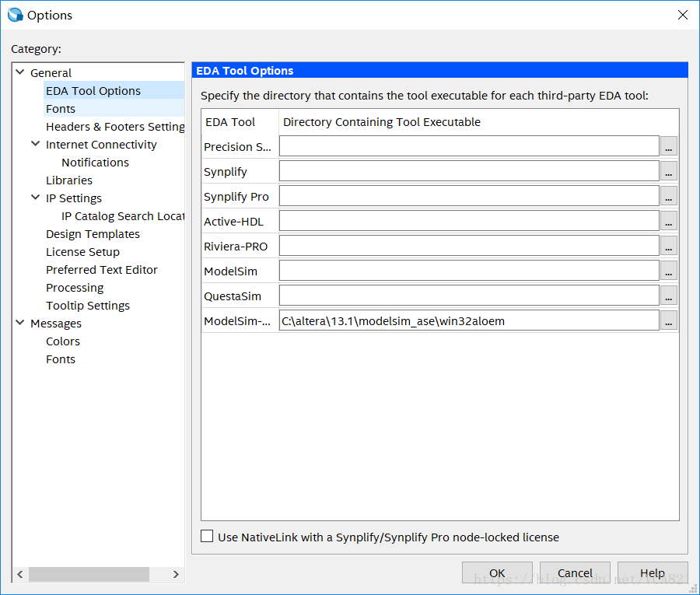Open Help for options dialog
The image size is (700, 595).
pyautogui.click(x=653, y=572)
